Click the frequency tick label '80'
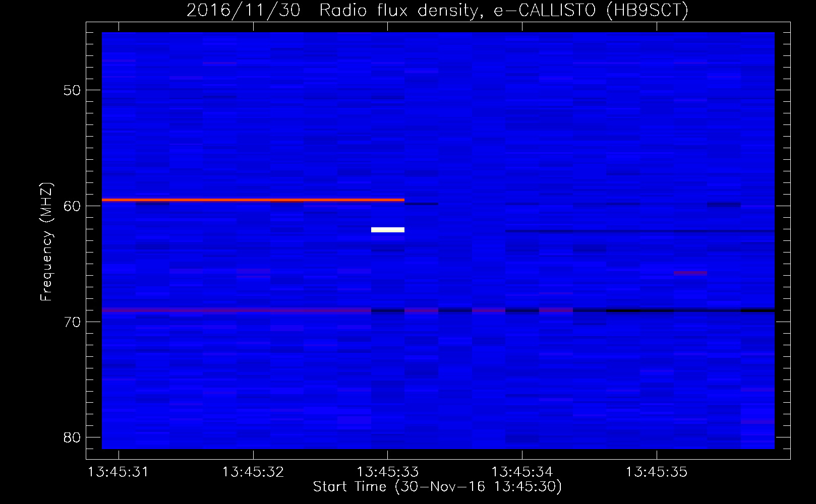 (72, 437)
